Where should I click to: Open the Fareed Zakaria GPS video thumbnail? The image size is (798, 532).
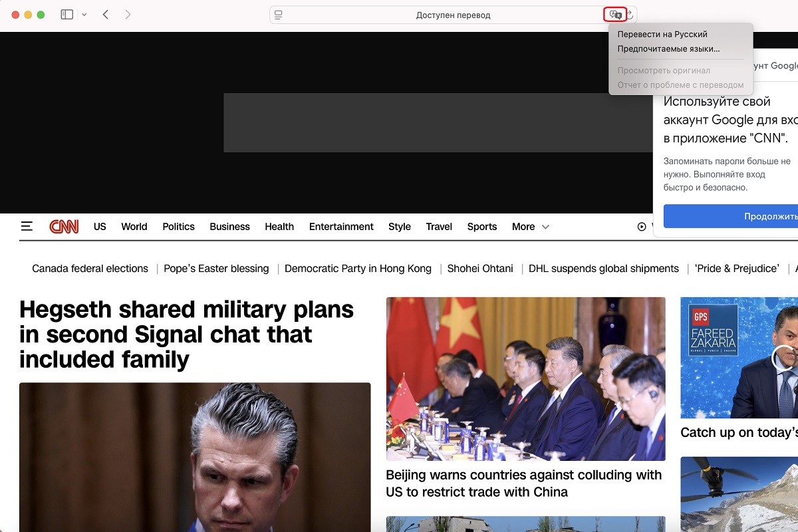click(739, 358)
